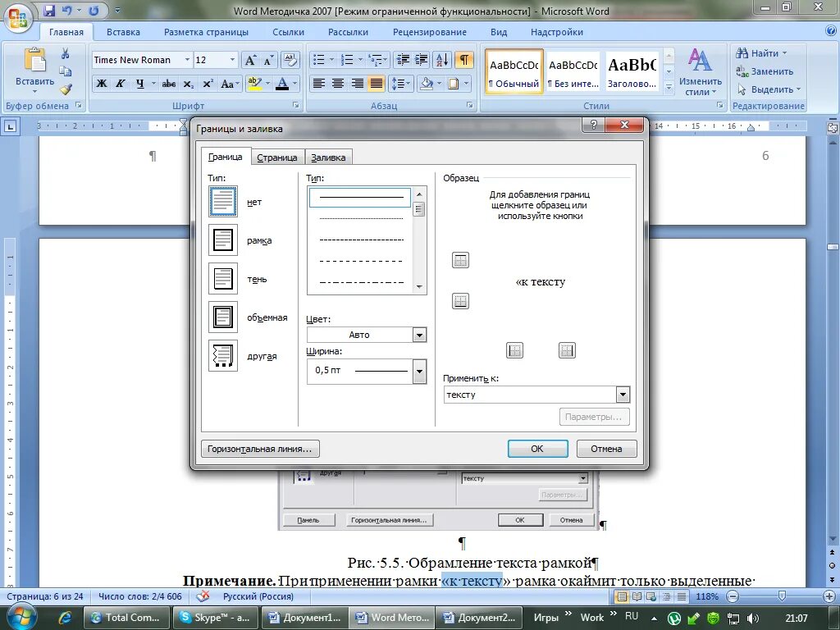Open Разметка страницы ribbon tab
Screen dimensions: 840x630
pyautogui.click(x=206, y=32)
